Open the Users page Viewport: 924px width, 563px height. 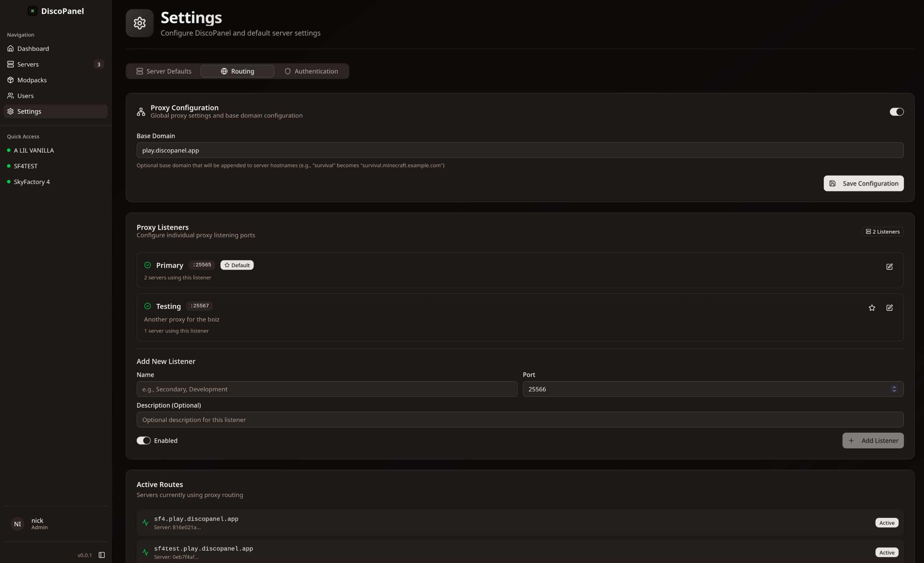point(55,96)
